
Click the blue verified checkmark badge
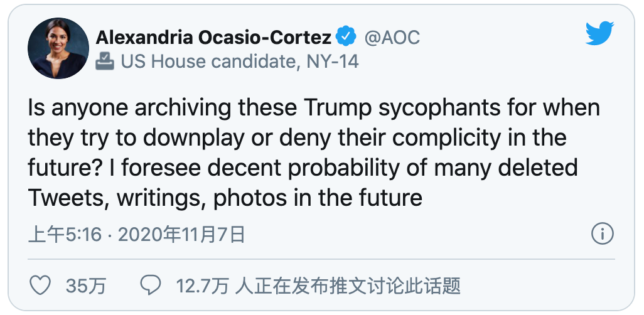point(346,38)
